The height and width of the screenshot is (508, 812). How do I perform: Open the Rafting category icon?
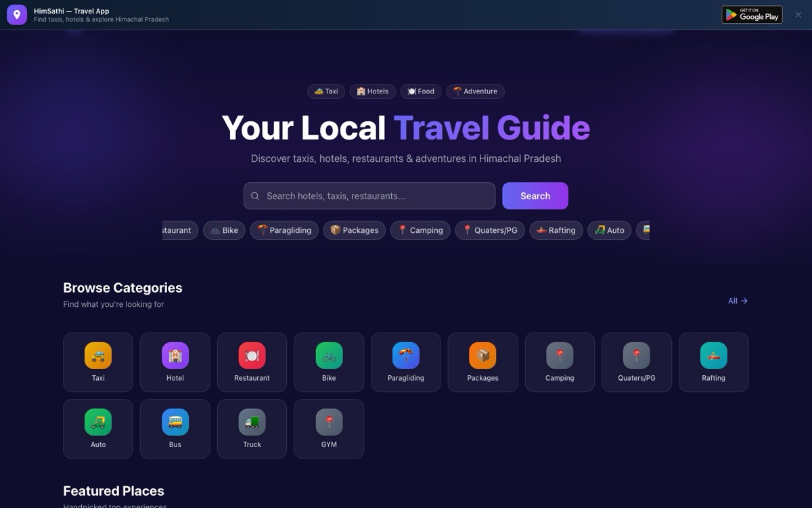click(x=713, y=356)
